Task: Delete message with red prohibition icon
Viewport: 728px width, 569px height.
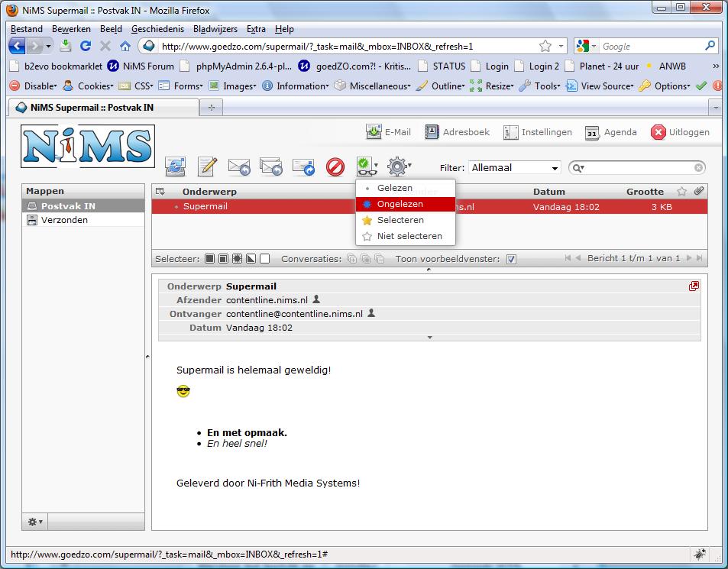Action: pos(335,166)
